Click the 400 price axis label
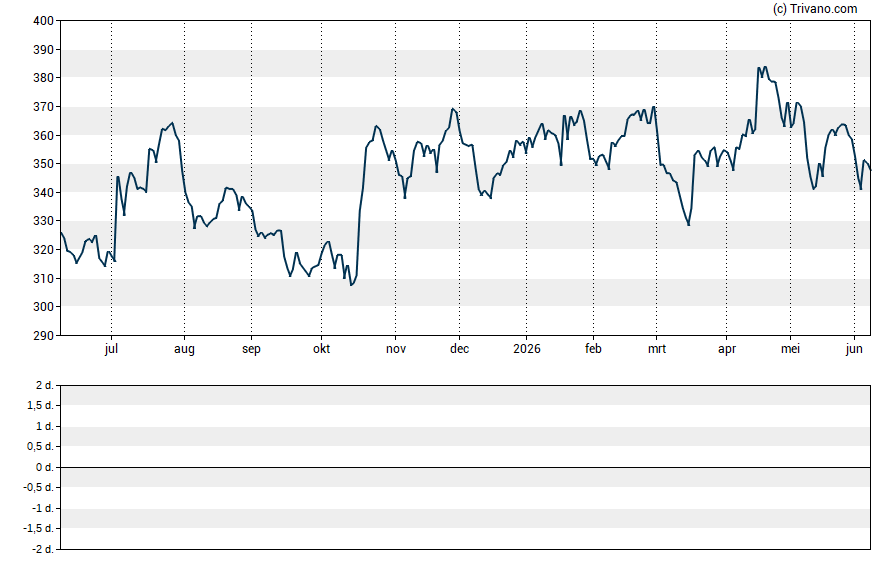888x565 pixels. click(44, 21)
